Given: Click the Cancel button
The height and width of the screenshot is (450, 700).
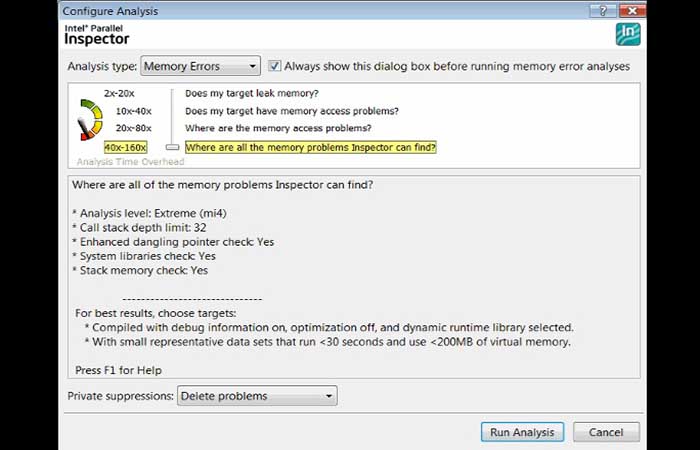Looking at the screenshot, I should pos(606,432).
